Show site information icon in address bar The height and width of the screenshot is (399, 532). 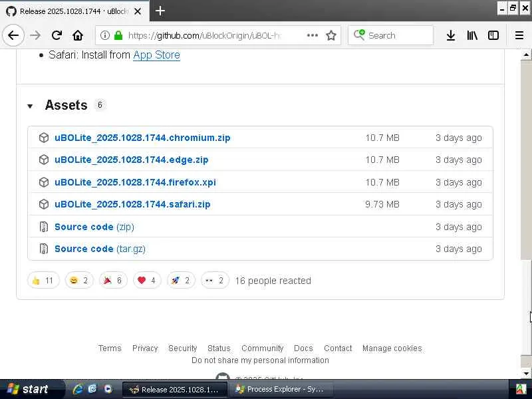pos(105,35)
